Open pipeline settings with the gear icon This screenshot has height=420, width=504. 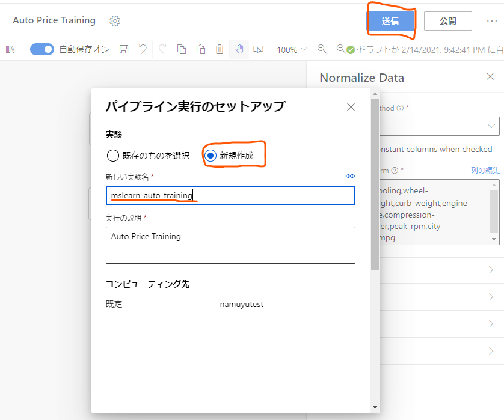click(x=114, y=20)
